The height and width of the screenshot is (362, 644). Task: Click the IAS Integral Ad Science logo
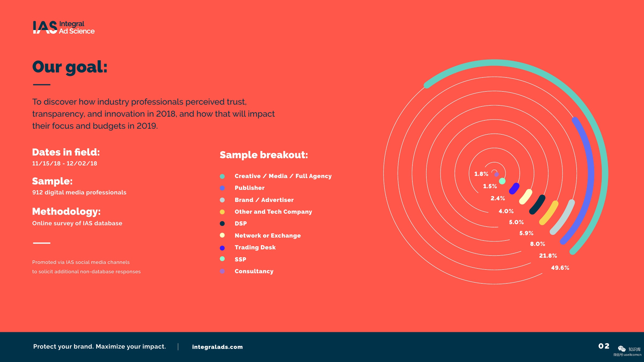(x=64, y=27)
